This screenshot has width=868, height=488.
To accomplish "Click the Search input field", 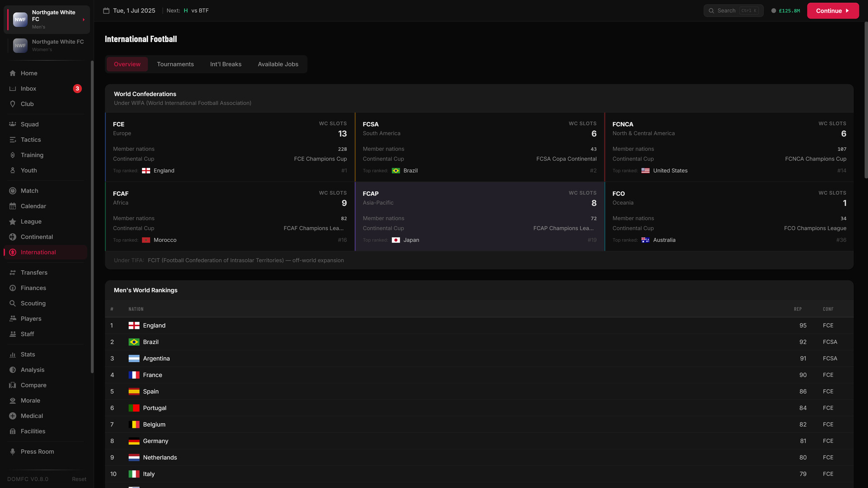I will click(733, 10).
